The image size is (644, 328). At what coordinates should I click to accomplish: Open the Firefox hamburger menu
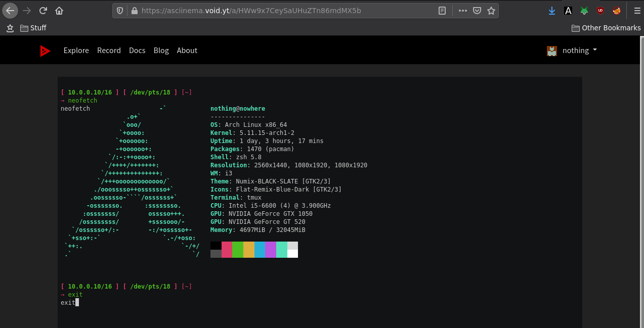637,10
